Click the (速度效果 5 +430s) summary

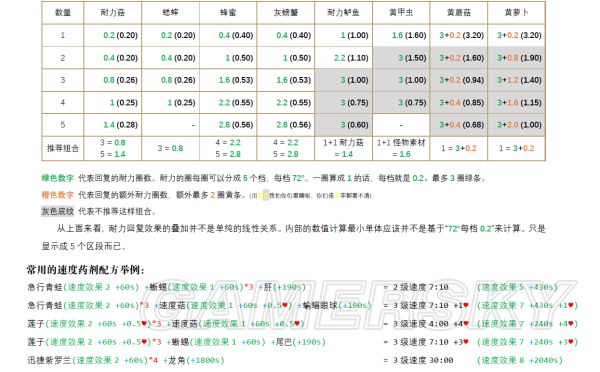pyautogui.click(x=517, y=287)
